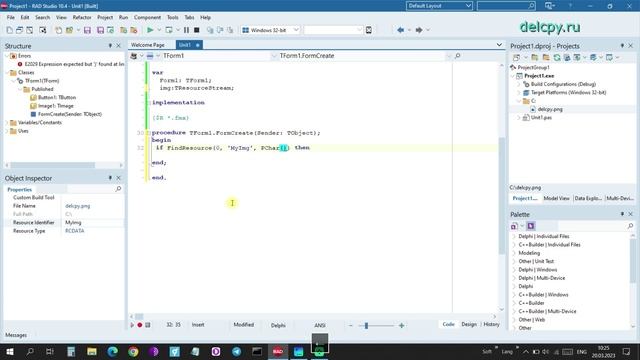Open the Windows Start menu
This screenshot has width=640, height=360.
coord(9,351)
